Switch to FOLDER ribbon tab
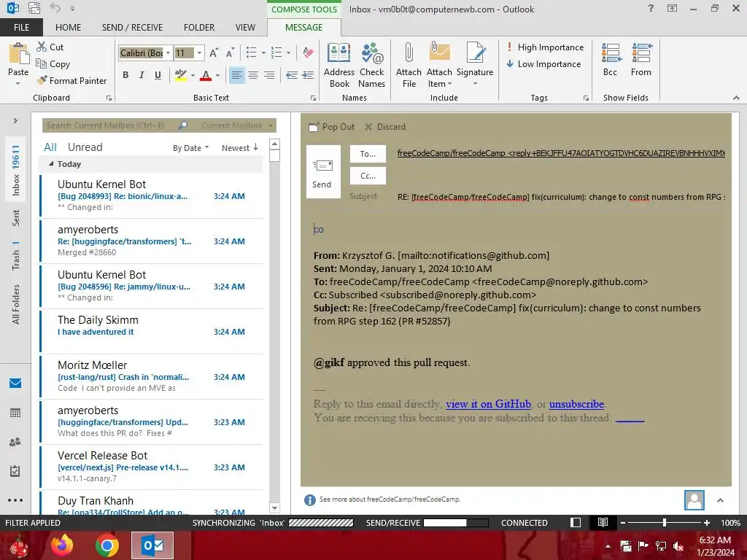Viewport: 747px width, 560px height. (x=199, y=27)
